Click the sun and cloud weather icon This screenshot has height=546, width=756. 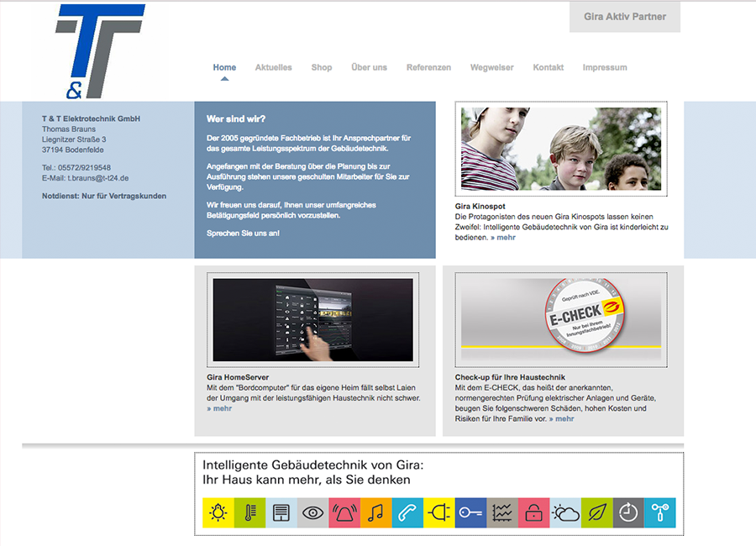pyautogui.click(x=565, y=512)
